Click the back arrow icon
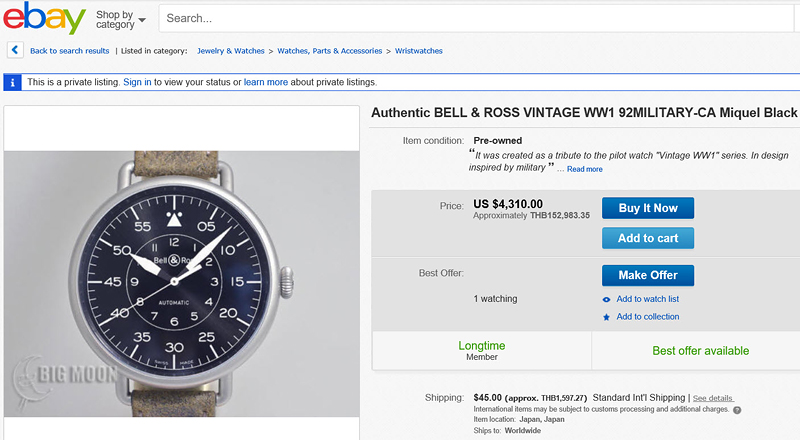800x440 pixels. pyautogui.click(x=15, y=50)
